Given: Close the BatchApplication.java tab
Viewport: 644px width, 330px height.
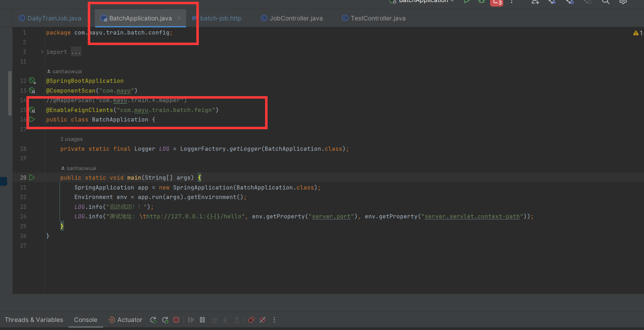Looking at the screenshot, I should 179,18.
